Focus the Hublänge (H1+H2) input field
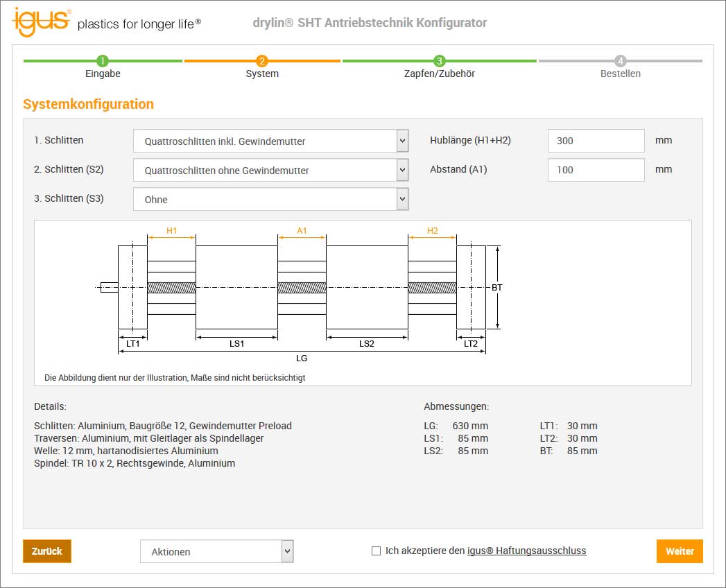Viewport: 726px width, 588px height. click(x=596, y=141)
